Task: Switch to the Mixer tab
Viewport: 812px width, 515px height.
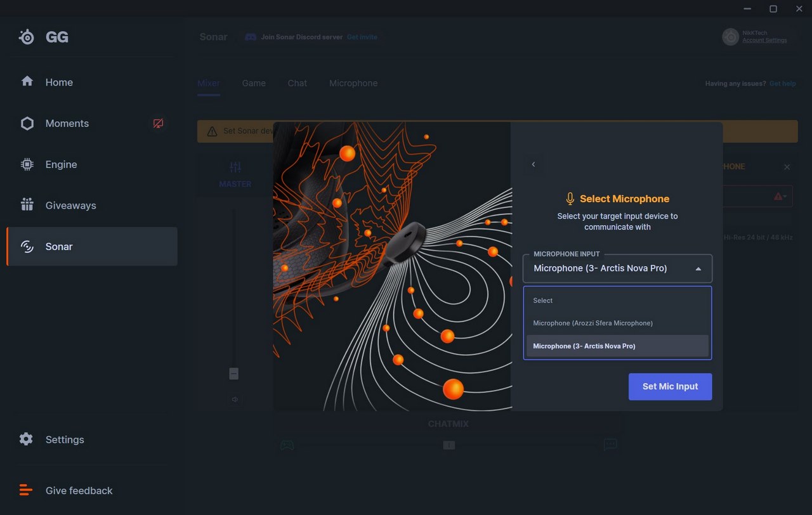Action: tap(209, 83)
